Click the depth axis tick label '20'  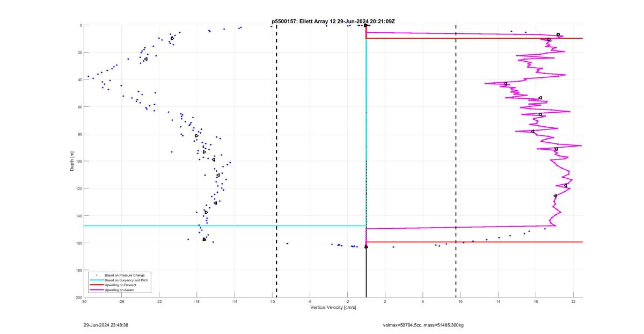point(79,53)
